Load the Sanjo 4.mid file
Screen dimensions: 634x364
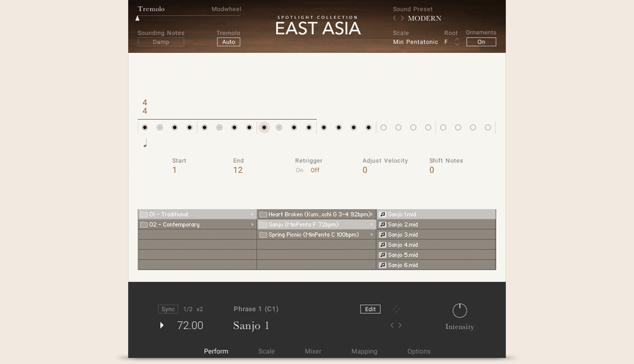tap(436, 245)
